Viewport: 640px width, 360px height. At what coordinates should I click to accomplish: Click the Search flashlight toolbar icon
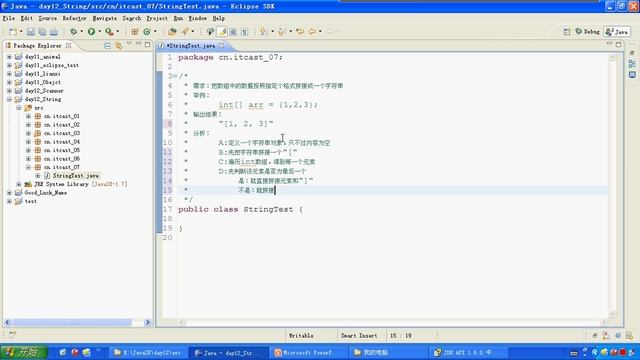pyautogui.click(x=185, y=31)
